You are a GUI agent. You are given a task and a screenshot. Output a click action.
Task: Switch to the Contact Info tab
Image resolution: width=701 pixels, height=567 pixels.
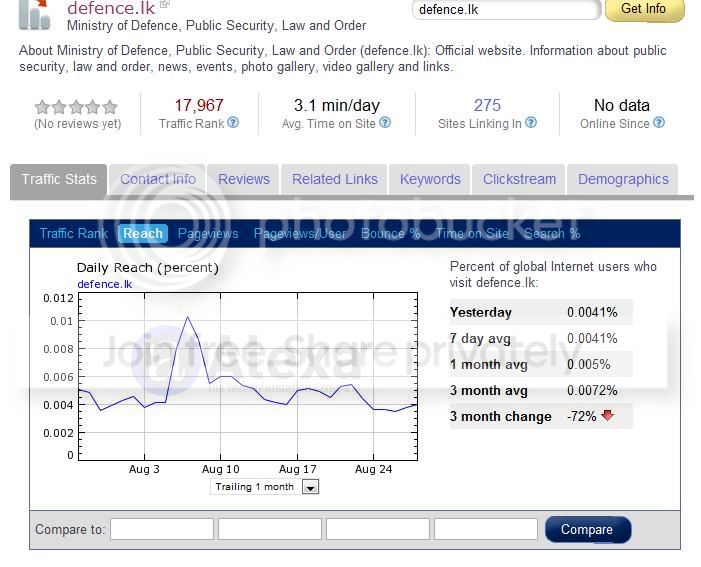coord(157,179)
